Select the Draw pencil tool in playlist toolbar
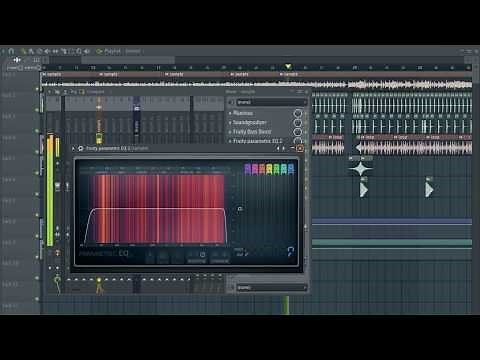This screenshot has width=480, height=360. click(x=24, y=51)
